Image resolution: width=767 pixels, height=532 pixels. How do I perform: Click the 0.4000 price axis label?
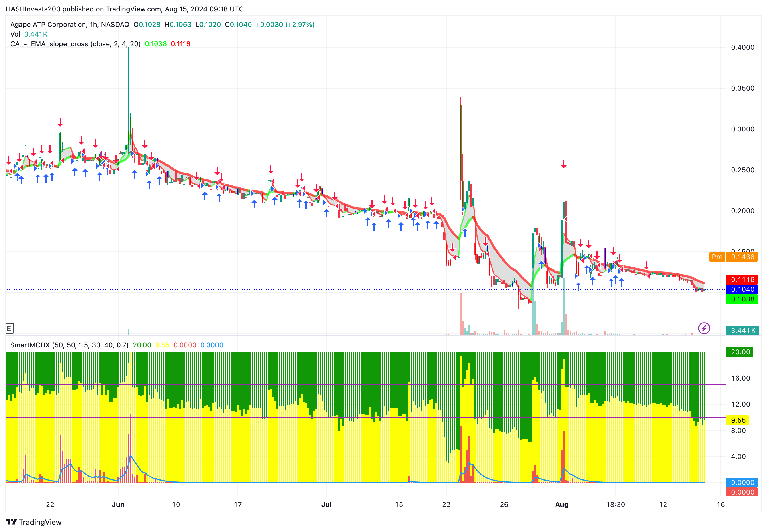tap(742, 47)
